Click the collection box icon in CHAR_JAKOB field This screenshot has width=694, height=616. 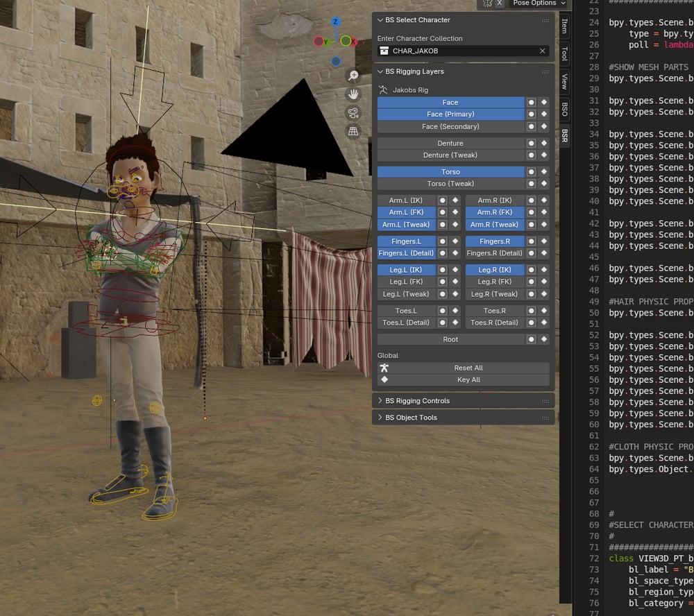[384, 51]
